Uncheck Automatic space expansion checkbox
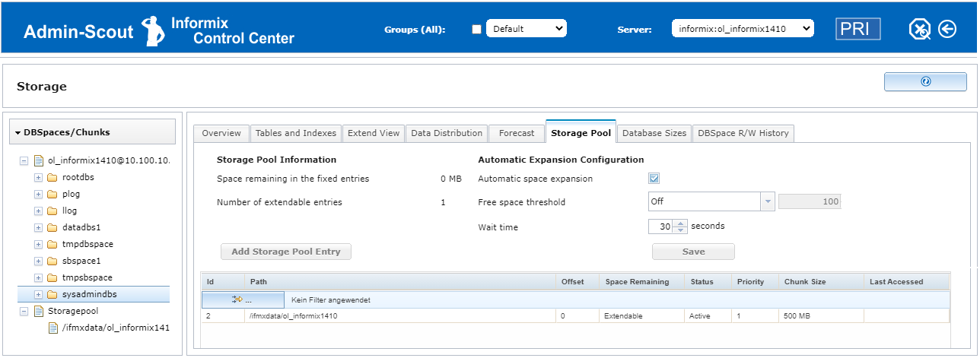This screenshot has height=358, width=980. pos(654,179)
